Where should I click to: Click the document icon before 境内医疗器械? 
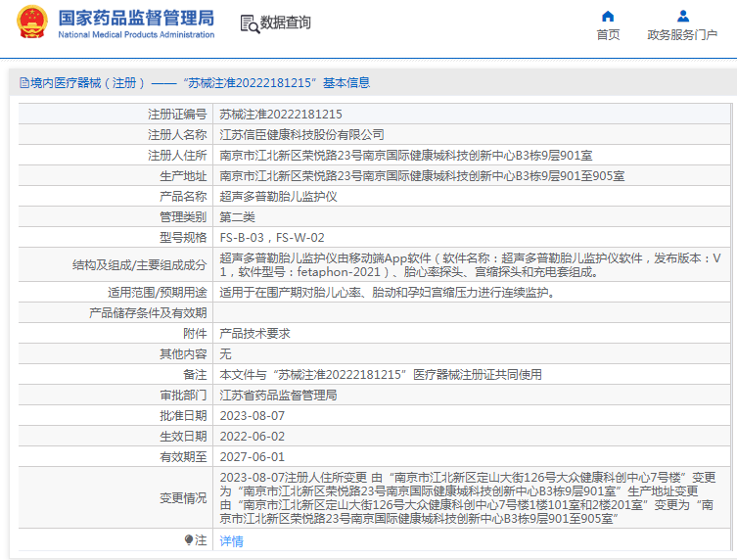(24, 83)
